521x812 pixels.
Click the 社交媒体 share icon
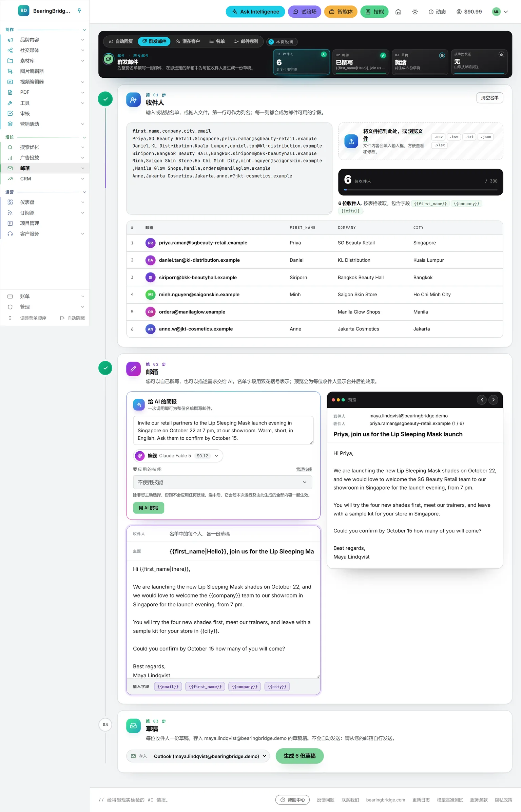point(10,51)
